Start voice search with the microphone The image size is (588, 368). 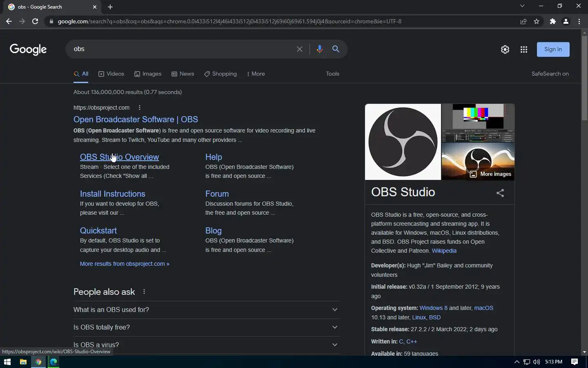coord(319,49)
